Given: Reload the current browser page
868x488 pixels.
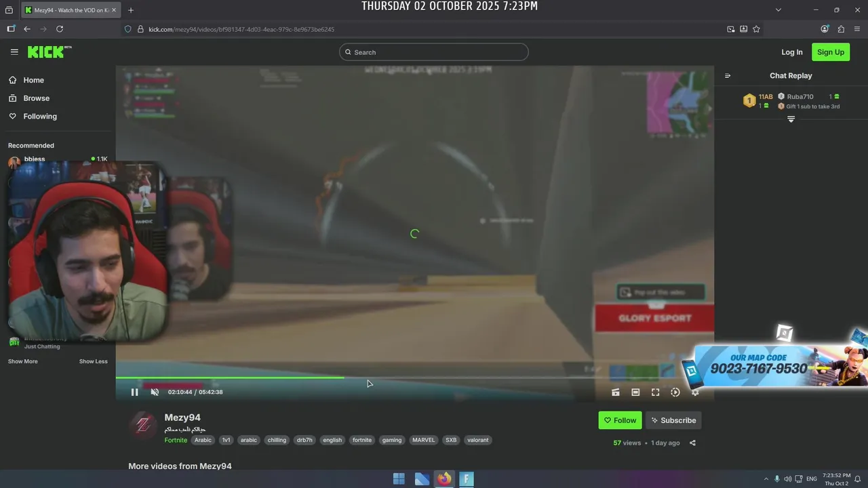Looking at the screenshot, I should click(60, 29).
